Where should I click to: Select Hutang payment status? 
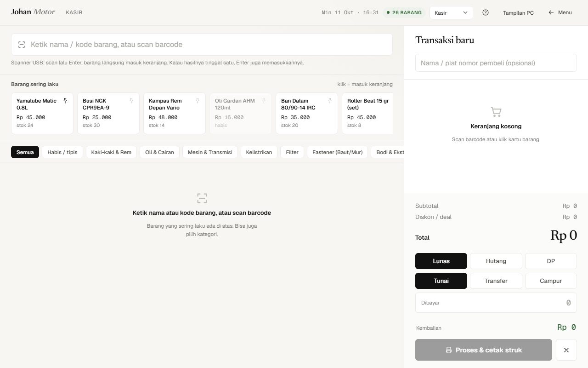(x=496, y=261)
